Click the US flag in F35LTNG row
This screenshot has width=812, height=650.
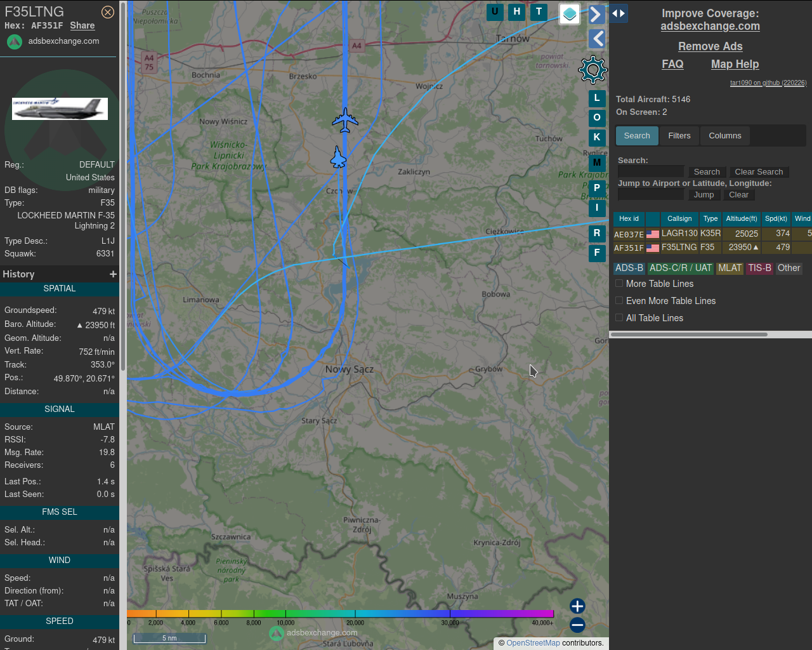pyautogui.click(x=653, y=248)
